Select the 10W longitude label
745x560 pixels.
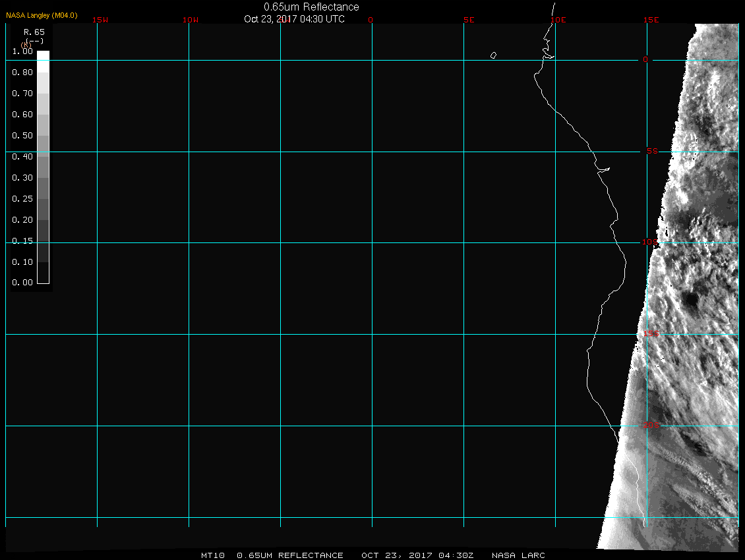[x=191, y=20]
